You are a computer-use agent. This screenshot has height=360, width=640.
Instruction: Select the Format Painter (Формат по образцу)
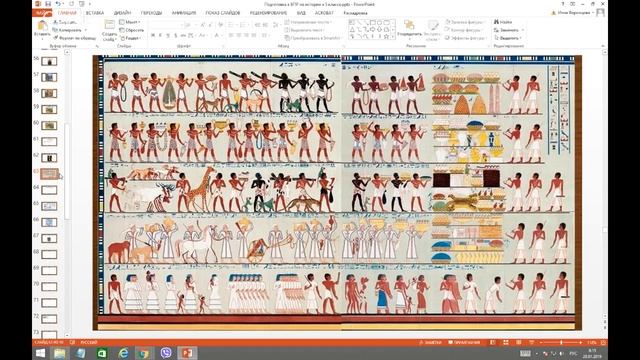(74, 38)
